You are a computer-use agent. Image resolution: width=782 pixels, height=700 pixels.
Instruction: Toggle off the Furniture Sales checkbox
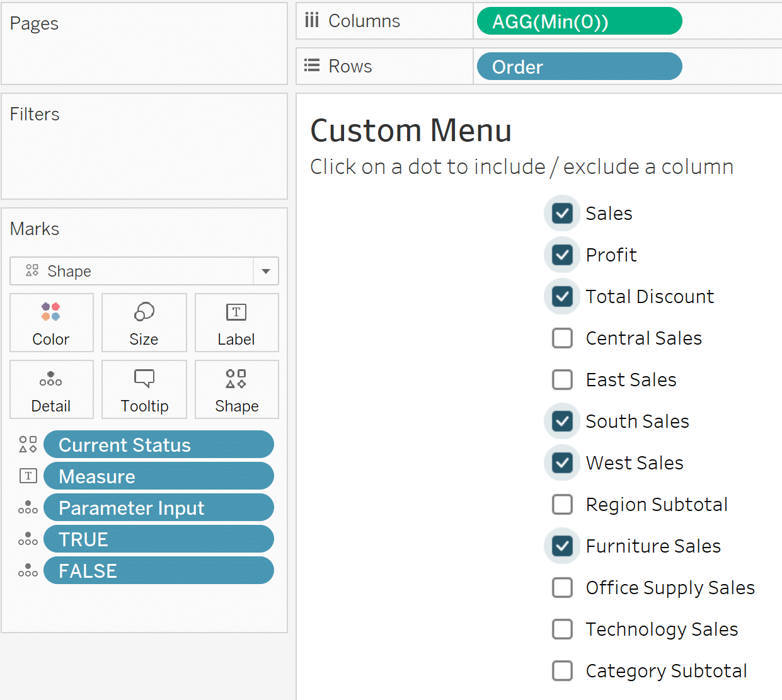pyautogui.click(x=562, y=546)
